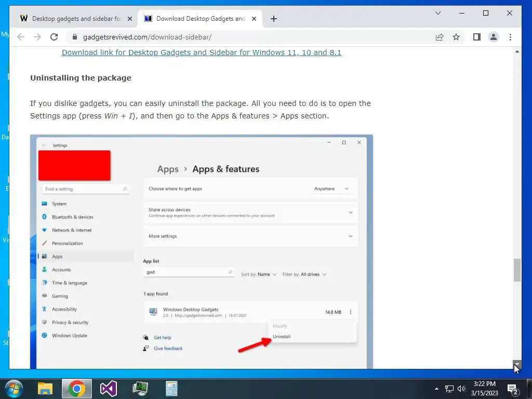Viewport: 532px width, 399px height.
Task: Click the page scrollbar up arrow
Action: pos(517,52)
